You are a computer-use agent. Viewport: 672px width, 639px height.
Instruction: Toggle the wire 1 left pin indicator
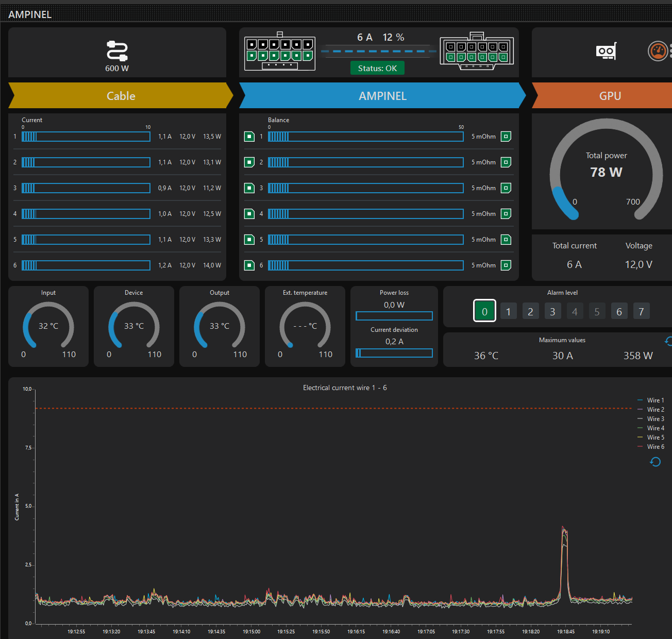click(x=249, y=137)
